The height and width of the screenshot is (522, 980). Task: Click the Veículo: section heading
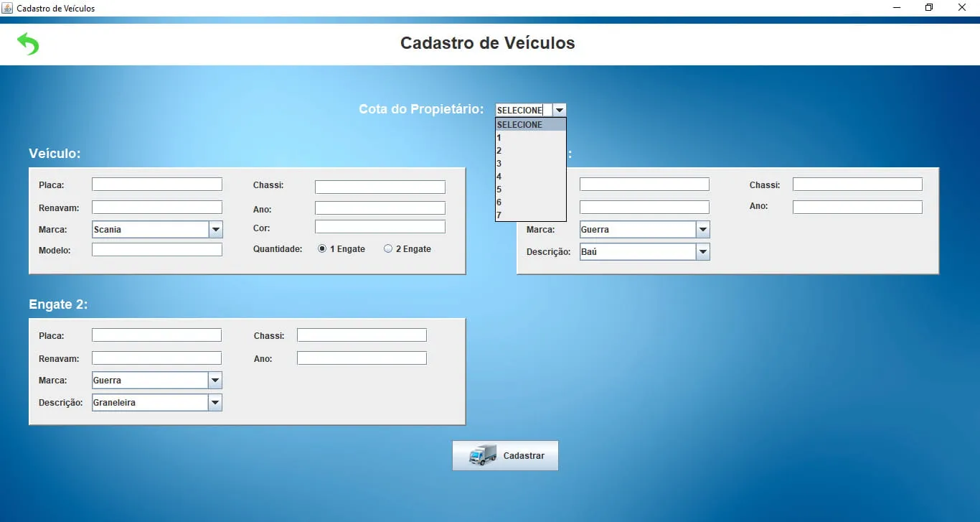coord(55,154)
